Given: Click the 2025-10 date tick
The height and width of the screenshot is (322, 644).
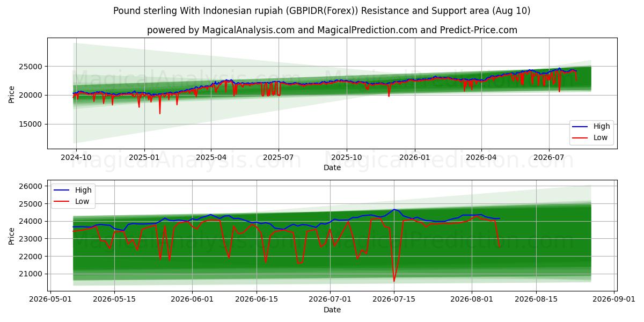Looking at the screenshot, I should coord(346,157).
